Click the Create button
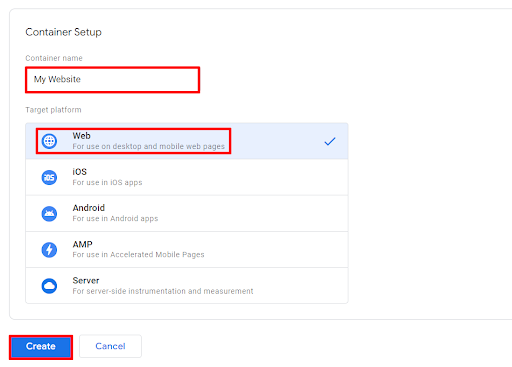The height and width of the screenshot is (367, 512). point(41,347)
